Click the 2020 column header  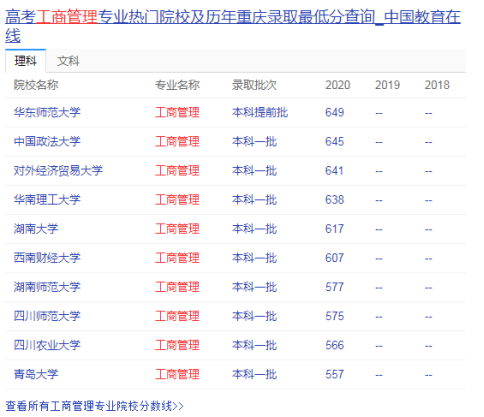(x=338, y=85)
